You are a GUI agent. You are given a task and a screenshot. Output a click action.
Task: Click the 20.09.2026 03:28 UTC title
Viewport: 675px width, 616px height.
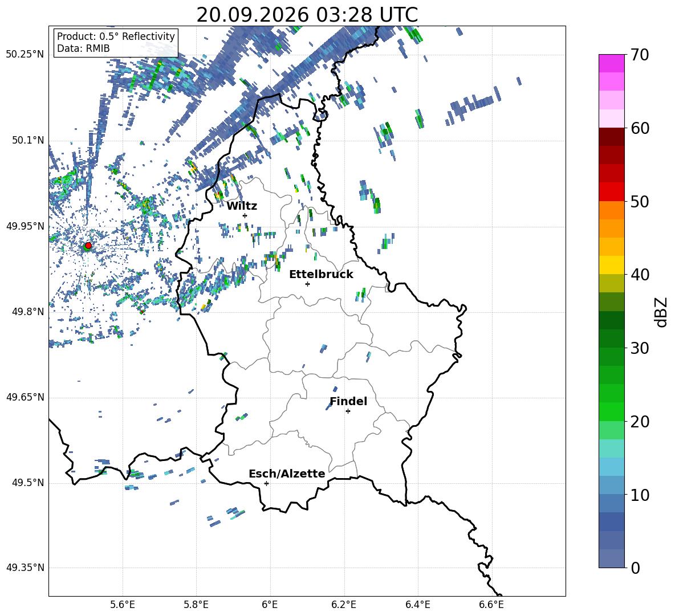tap(307, 15)
